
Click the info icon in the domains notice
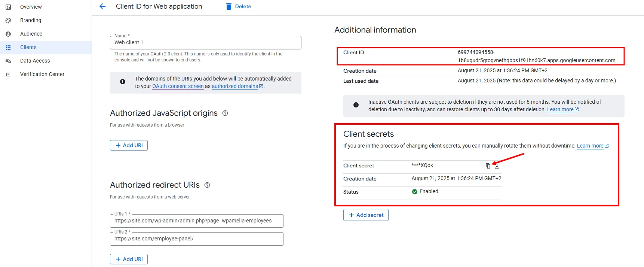(x=123, y=82)
